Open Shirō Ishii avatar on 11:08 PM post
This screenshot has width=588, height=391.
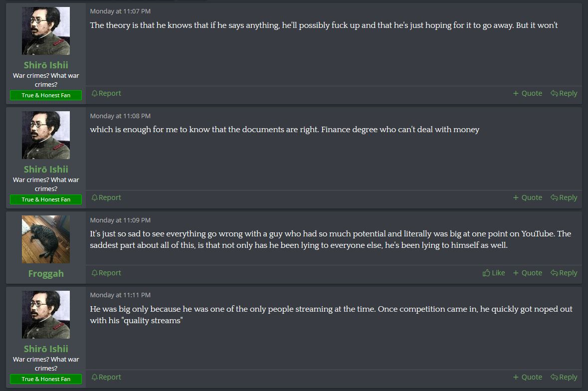(46, 135)
